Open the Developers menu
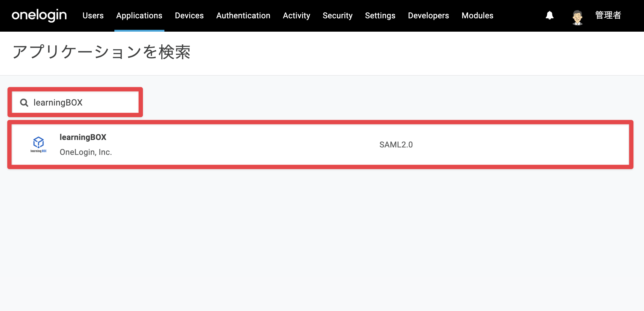 pos(428,16)
